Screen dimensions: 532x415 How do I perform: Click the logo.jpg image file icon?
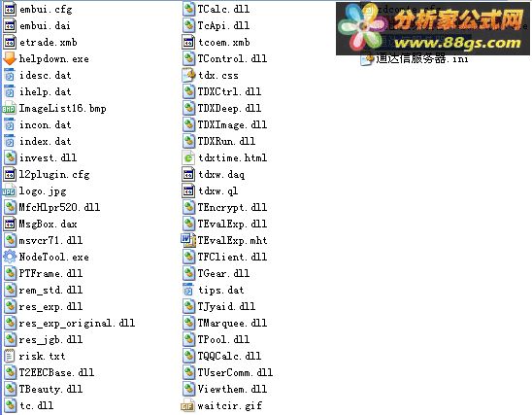click(x=9, y=190)
